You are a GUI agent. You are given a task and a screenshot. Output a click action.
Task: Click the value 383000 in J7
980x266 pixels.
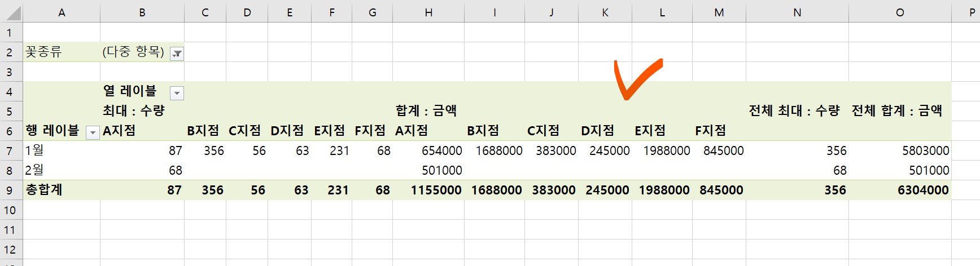pos(556,151)
